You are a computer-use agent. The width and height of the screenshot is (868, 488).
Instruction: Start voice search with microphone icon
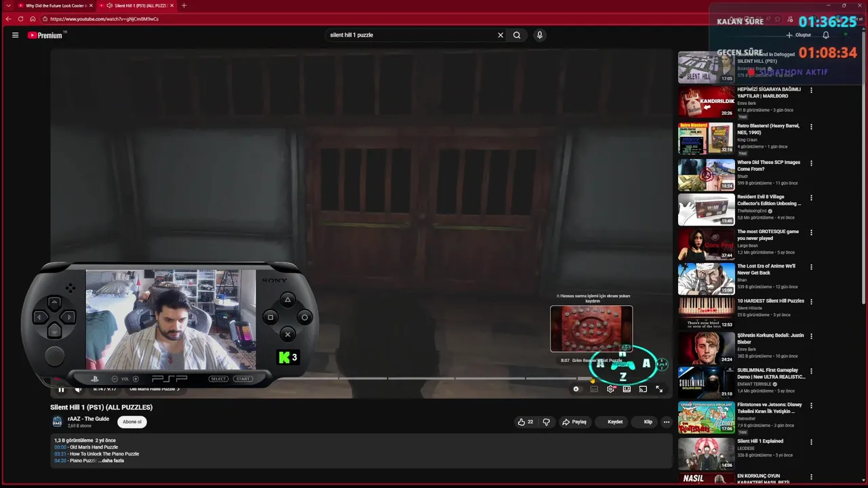coord(540,35)
